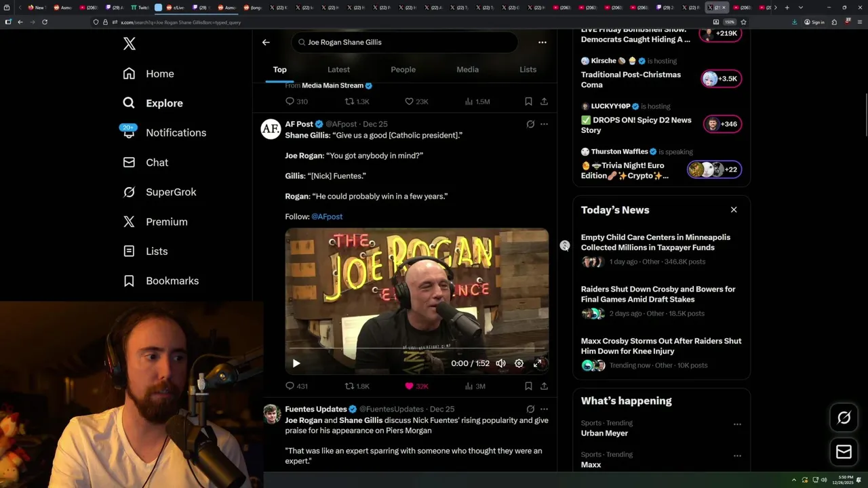Viewport: 868px width, 488px height.
Task: Mute the video volume
Action: tap(500, 363)
